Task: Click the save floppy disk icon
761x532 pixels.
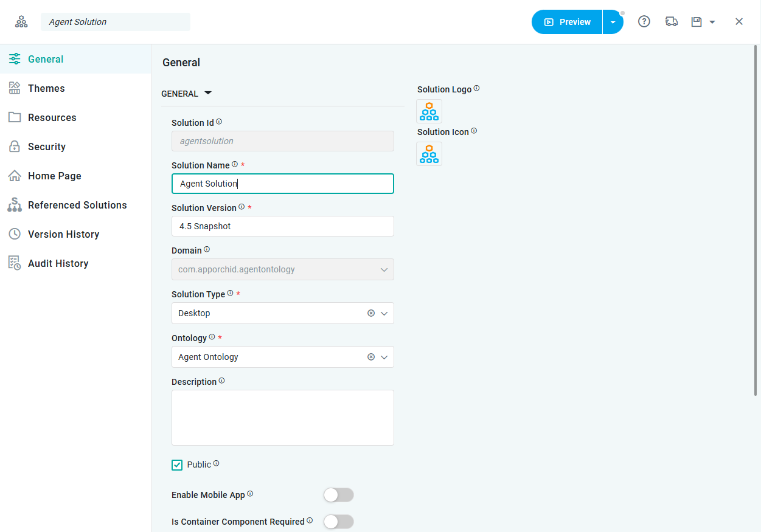Action: point(697,22)
